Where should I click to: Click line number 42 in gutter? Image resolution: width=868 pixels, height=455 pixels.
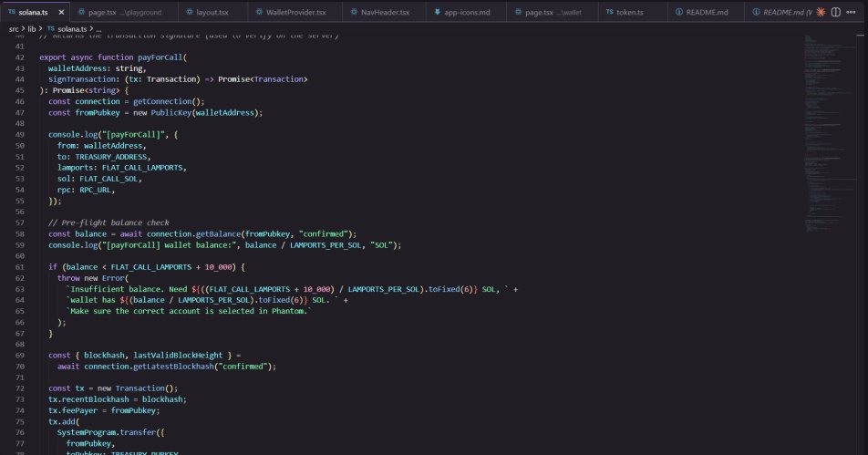19,57
